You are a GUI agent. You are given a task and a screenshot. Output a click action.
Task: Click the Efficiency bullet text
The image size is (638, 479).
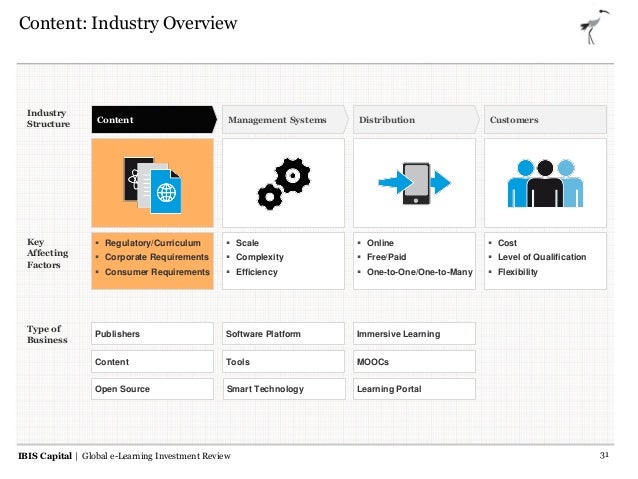(x=257, y=272)
